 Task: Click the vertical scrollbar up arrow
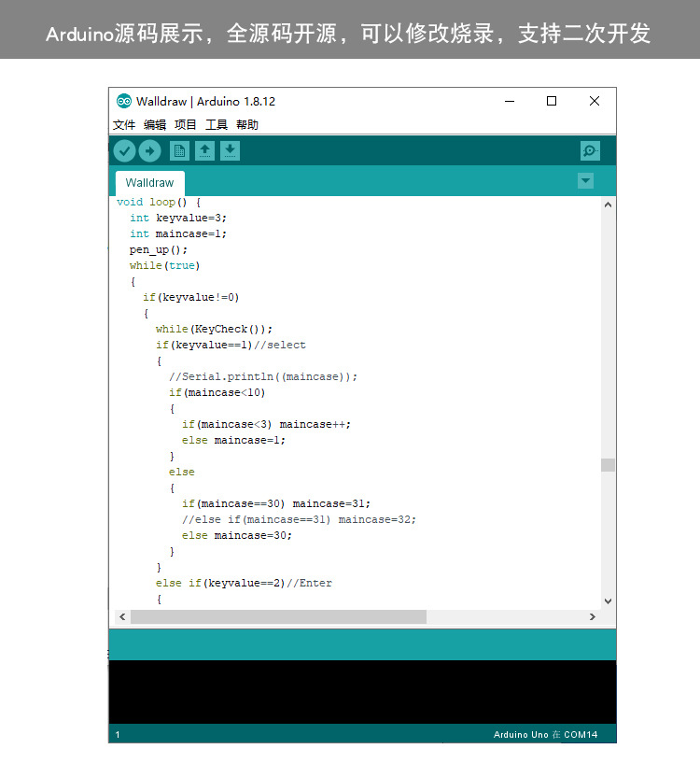608,205
